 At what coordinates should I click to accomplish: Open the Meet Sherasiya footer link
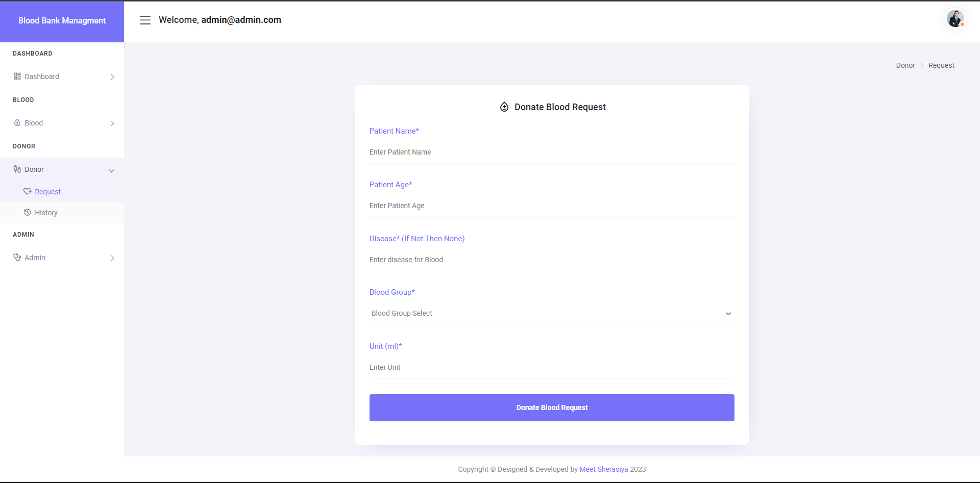[x=603, y=469]
